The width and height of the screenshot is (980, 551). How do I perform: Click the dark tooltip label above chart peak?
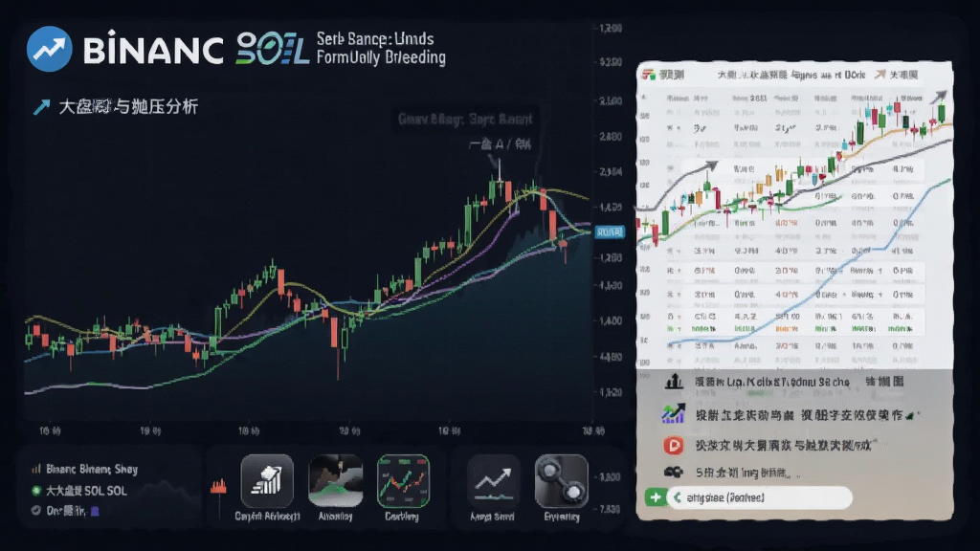465,119
